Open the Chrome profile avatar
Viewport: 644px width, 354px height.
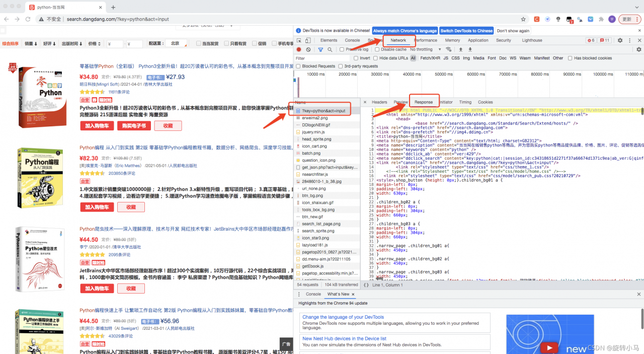click(x=612, y=19)
